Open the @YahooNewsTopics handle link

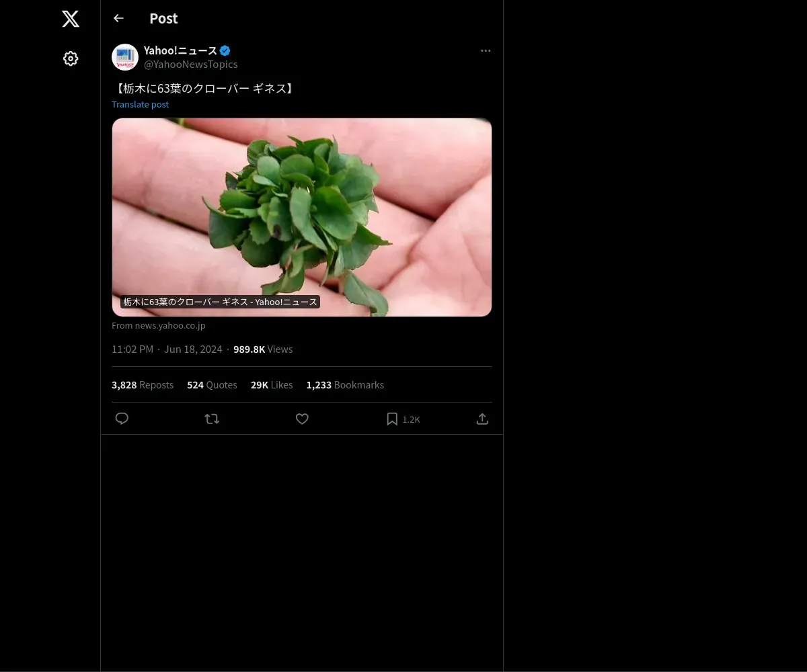(190, 65)
